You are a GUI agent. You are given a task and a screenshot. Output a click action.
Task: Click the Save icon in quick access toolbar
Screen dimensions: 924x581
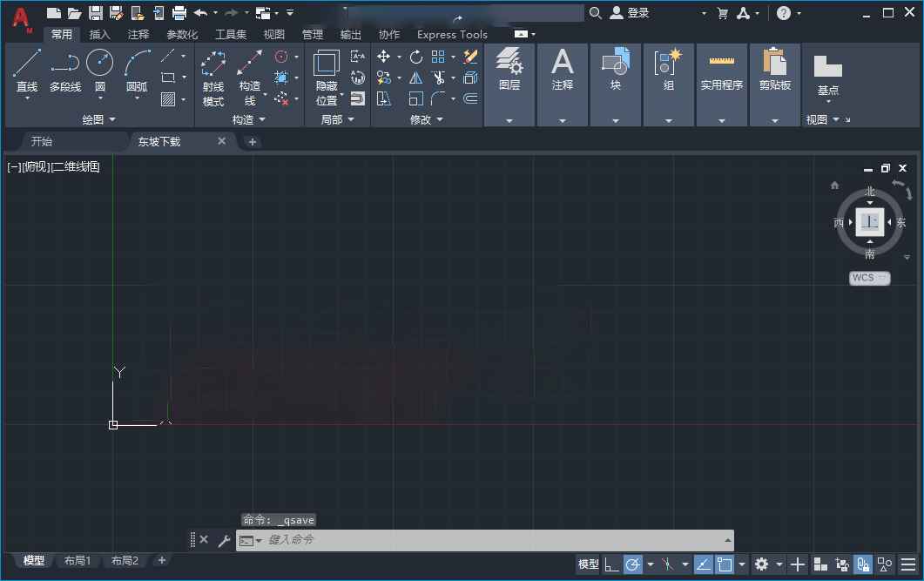click(96, 12)
